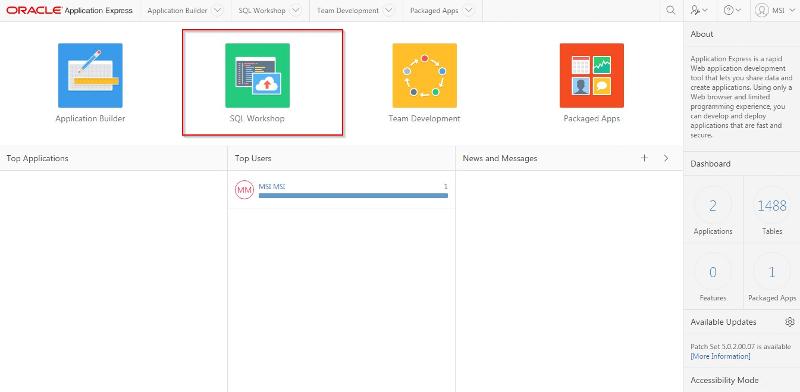
Task: Click the search magnifier icon
Action: point(671,10)
